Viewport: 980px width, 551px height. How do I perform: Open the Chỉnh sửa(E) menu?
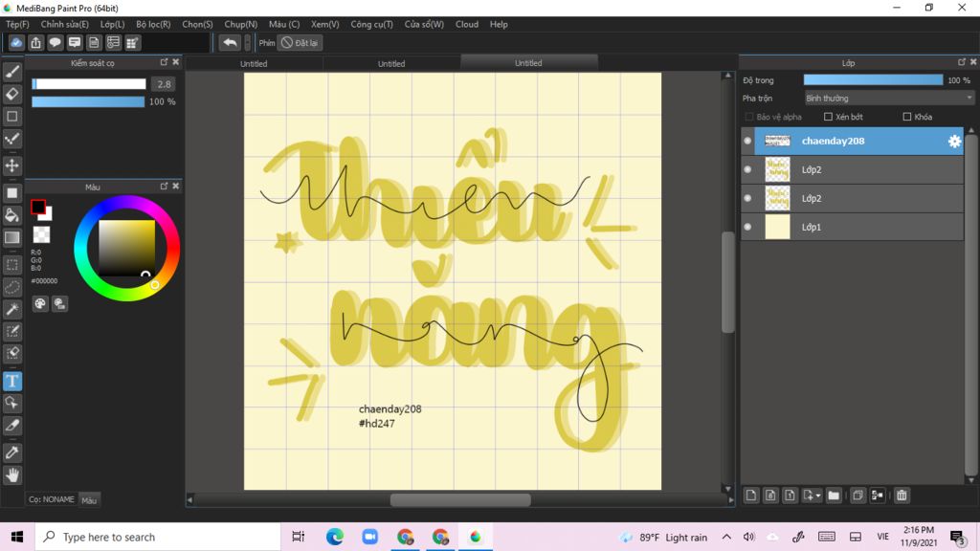tap(65, 24)
